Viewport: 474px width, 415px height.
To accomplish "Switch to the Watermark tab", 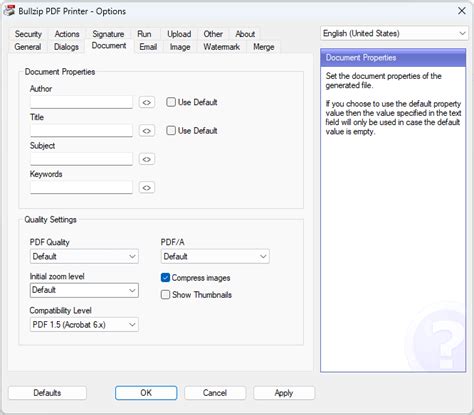I will [222, 47].
